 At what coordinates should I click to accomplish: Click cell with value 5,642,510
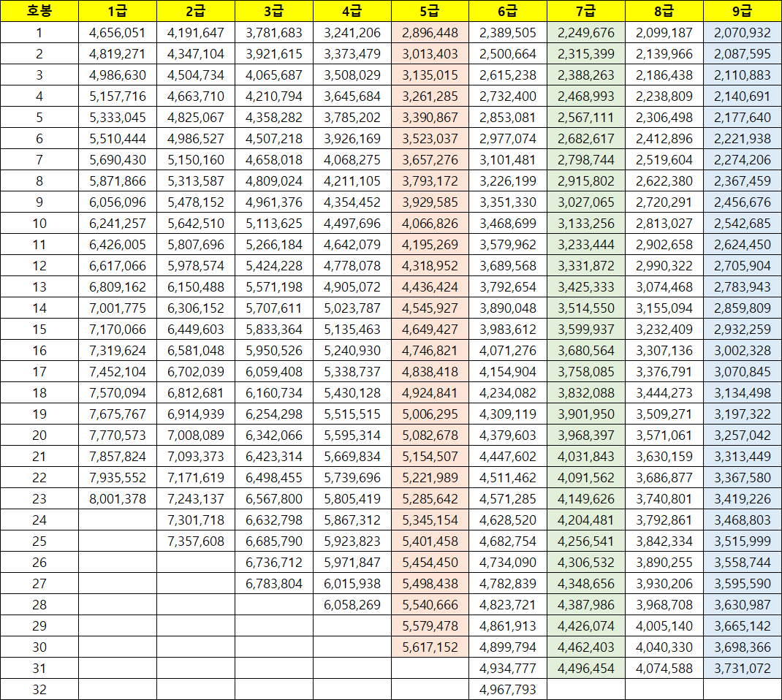point(196,224)
